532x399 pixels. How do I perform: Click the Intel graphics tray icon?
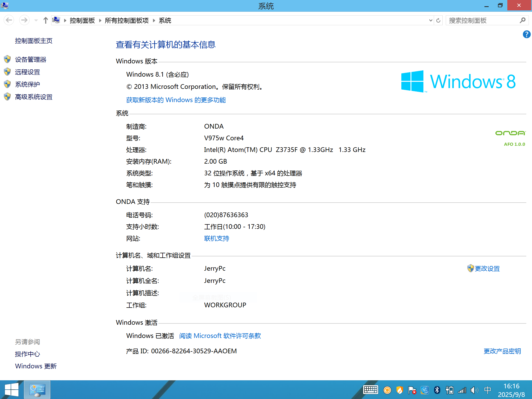[424, 390]
